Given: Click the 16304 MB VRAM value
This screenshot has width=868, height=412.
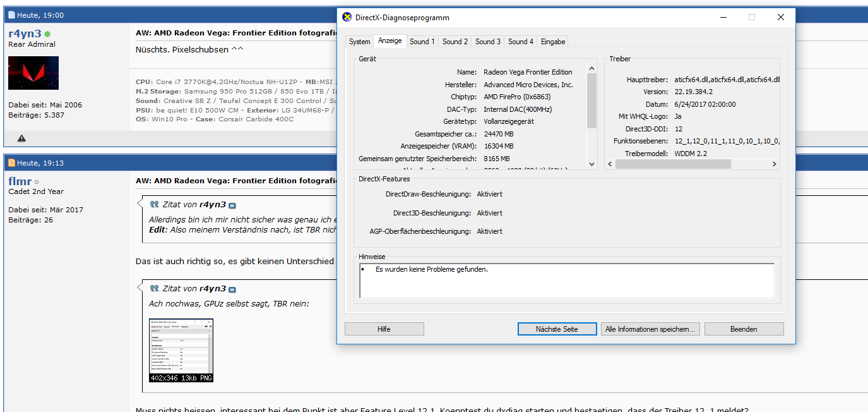Looking at the screenshot, I should [x=499, y=146].
